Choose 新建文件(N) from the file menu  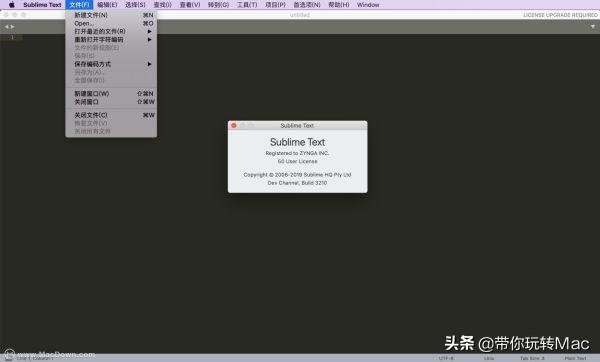pyautogui.click(x=111, y=15)
